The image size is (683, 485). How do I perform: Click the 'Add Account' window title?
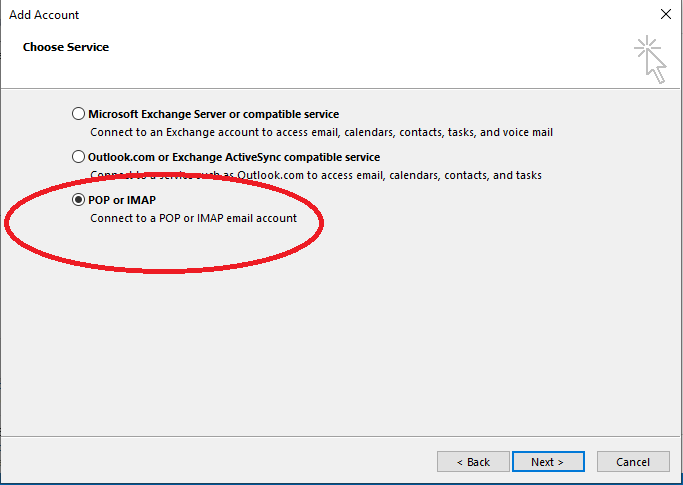click(x=44, y=15)
